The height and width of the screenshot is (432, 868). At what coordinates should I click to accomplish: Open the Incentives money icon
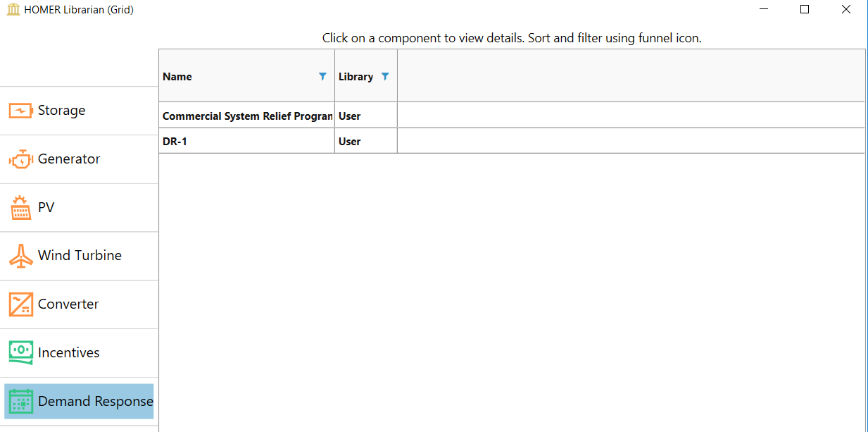coord(20,352)
